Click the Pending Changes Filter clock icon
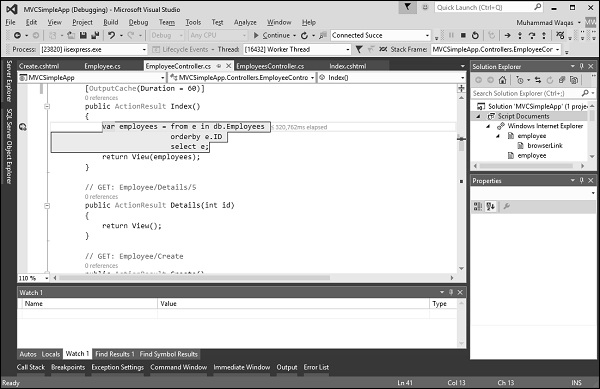Viewport: 600px width, 389px height. (x=519, y=80)
